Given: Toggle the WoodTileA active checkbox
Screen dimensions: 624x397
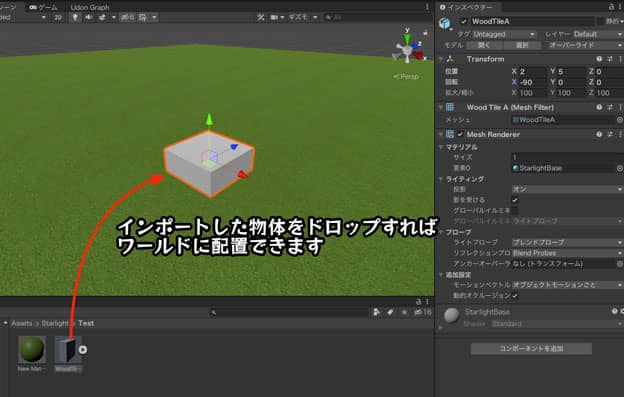Looking at the screenshot, I should (x=464, y=21).
